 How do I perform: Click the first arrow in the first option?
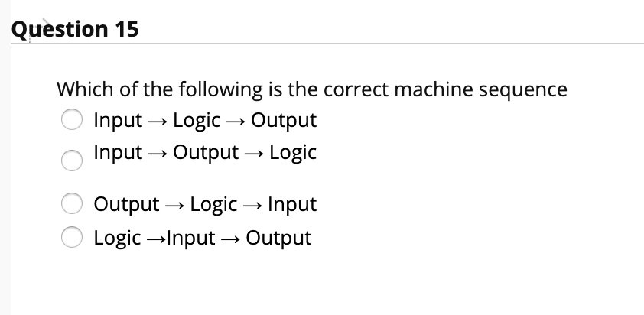click(158, 122)
